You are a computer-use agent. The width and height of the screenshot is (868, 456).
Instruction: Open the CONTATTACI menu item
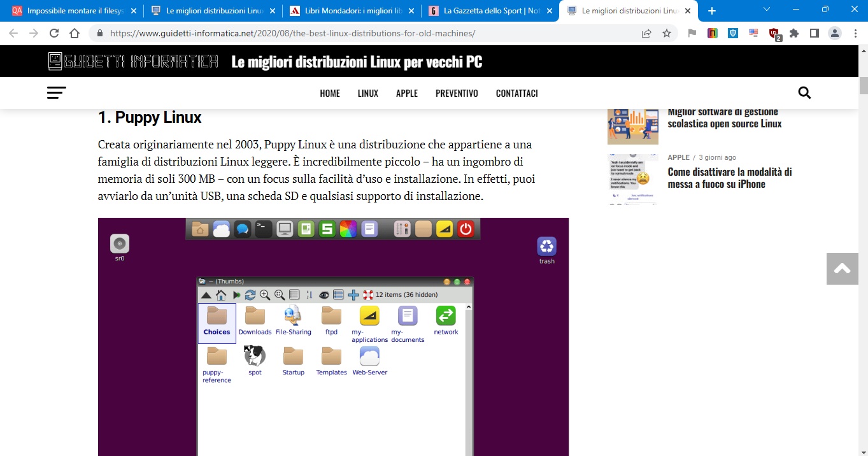[517, 93]
